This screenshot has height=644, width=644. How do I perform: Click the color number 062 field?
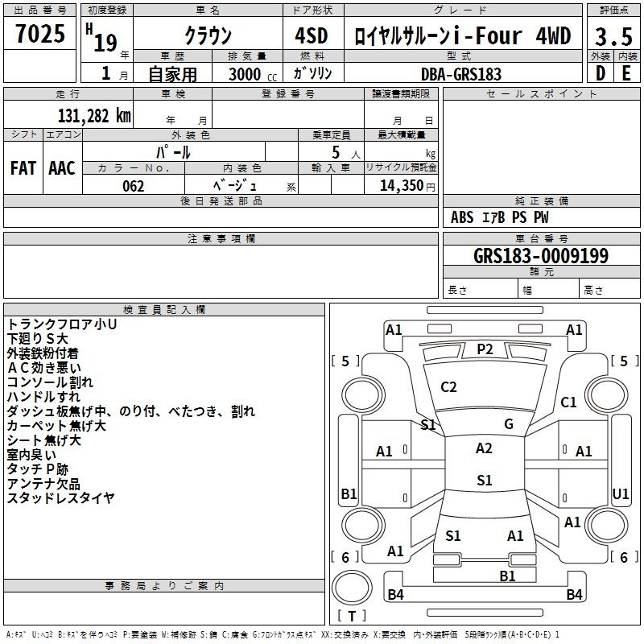point(133,186)
